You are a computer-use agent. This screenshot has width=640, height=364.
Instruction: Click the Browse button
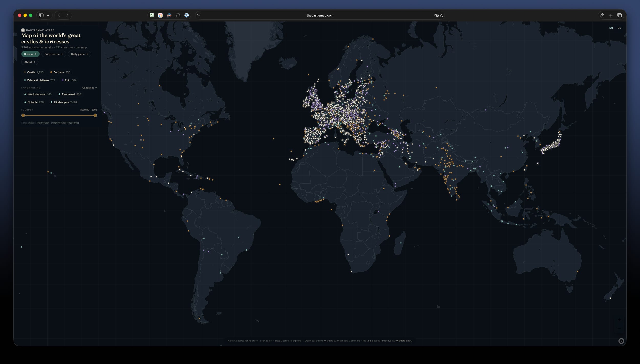point(30,54)
